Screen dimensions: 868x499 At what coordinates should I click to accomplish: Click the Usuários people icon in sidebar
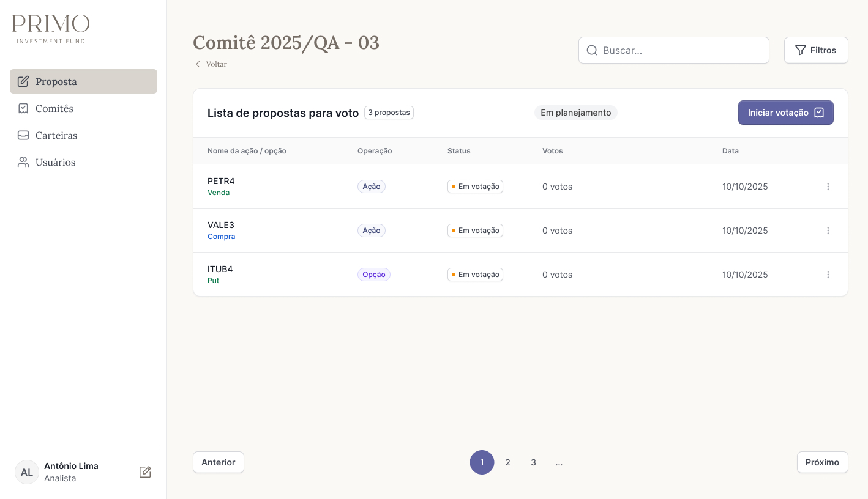tap(23, 162)
